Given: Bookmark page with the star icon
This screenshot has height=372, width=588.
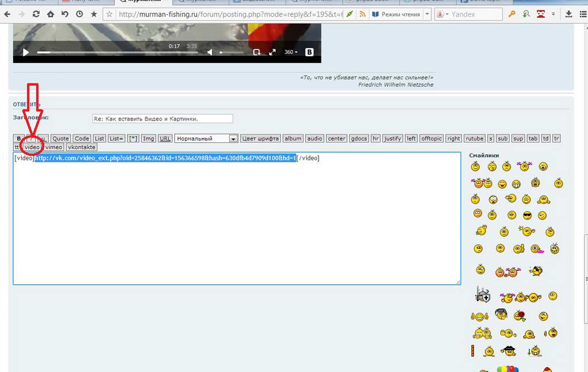Looking at the screenshot, I should coord(94,14).
